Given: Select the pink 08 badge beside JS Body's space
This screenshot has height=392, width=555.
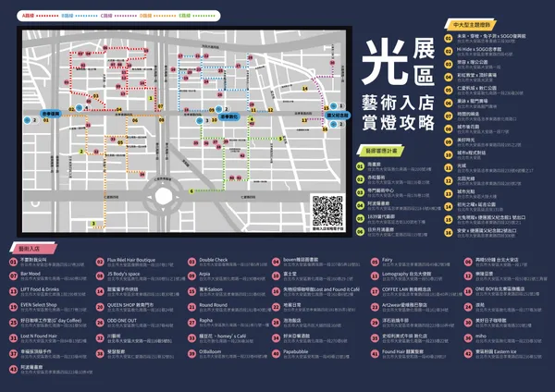Looking at the screenshot, I should 100,276.
